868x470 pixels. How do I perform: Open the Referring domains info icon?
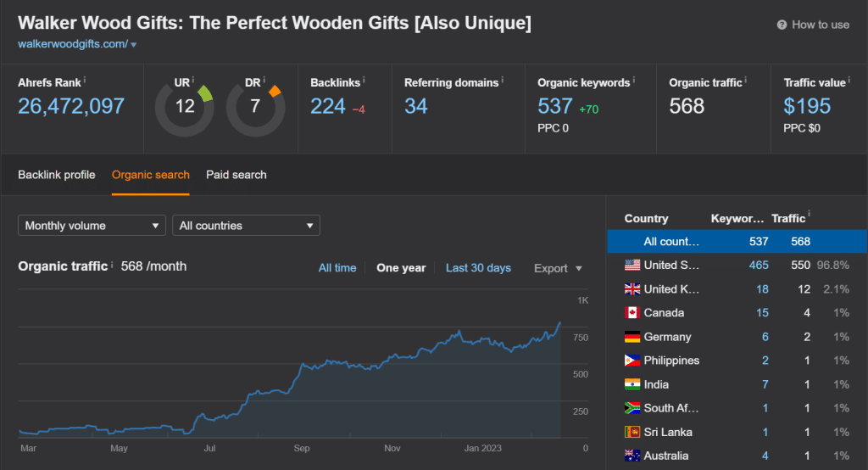pos(502,81)
